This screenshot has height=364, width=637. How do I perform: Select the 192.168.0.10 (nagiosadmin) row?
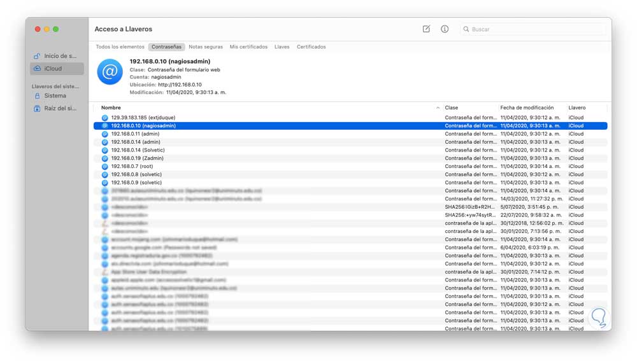pos(350,126)
